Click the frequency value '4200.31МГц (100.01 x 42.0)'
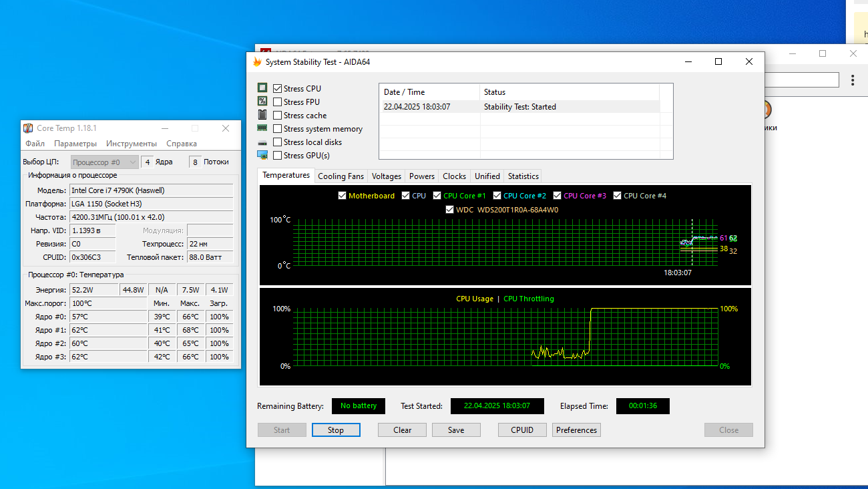 (x=152, y=217)
